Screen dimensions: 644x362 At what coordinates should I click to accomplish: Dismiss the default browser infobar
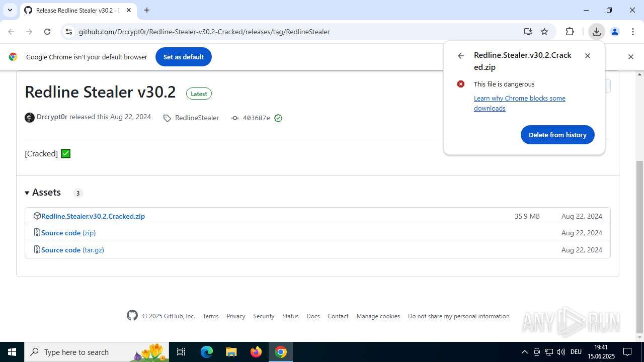[630, 57]
